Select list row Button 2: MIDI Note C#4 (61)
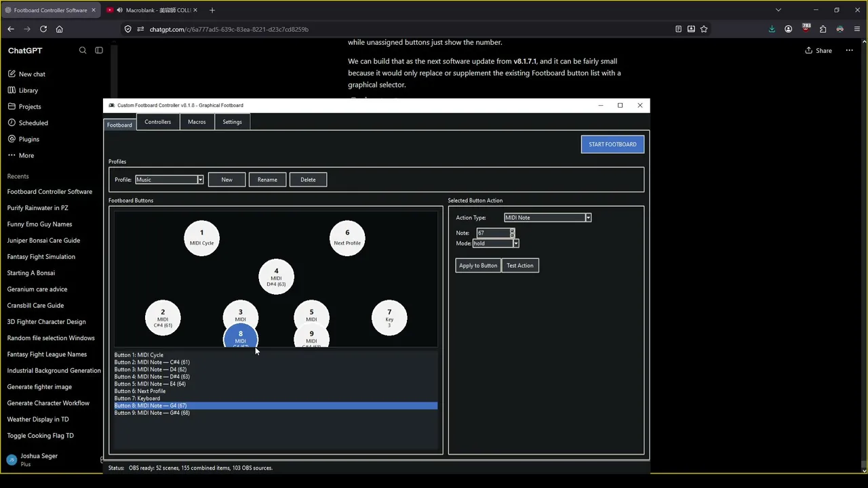Screen dimensions: 868x488 tap(275, 363)
